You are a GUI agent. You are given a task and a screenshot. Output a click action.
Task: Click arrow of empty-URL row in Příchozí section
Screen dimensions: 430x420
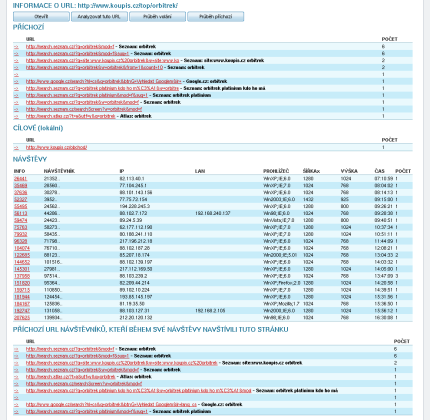tap(16, 74)
